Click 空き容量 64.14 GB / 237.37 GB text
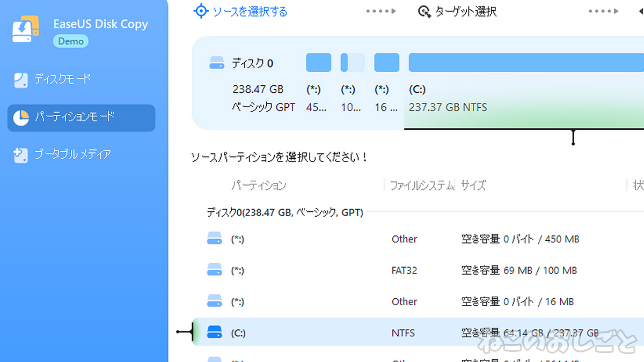The width and height of the screenshot is (644, 362). pyautogui.click(x=530, y=333)
